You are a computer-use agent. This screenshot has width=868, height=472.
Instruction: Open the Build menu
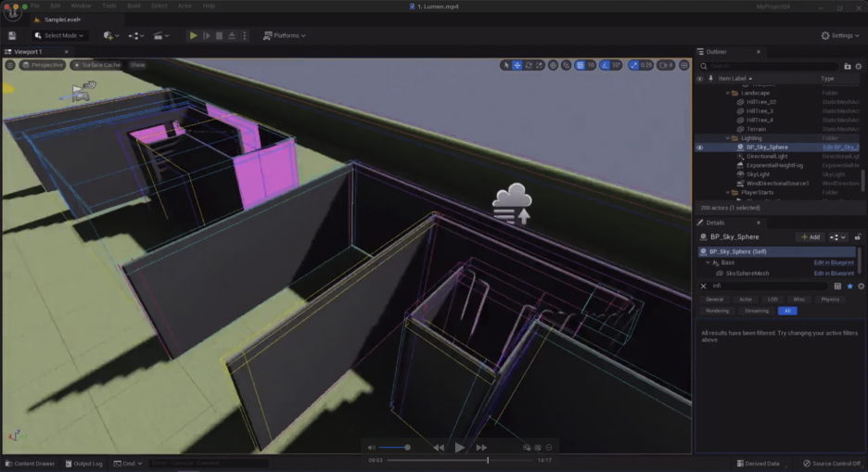pos(134,6)
